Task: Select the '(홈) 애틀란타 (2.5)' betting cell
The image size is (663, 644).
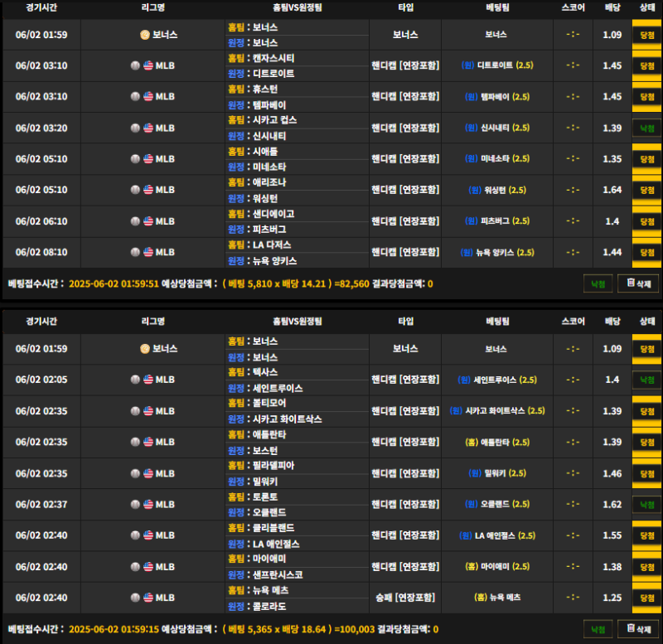Action: [497, 443]
